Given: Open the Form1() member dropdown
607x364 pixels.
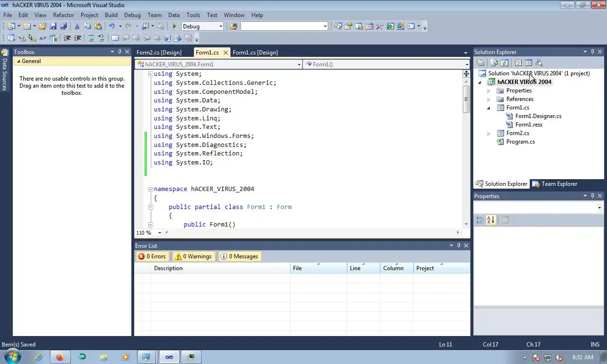Looking at the screenshot, I should [x=467, y=64].
